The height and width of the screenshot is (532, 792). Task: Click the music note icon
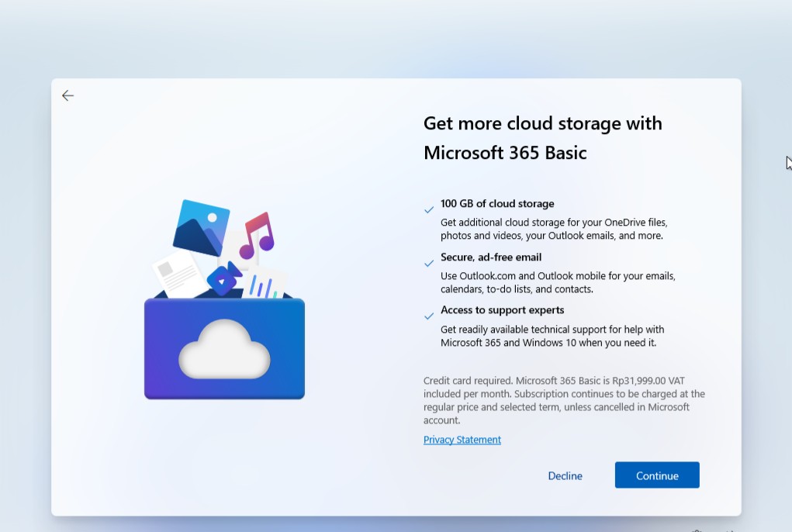[x=256, y=236]
